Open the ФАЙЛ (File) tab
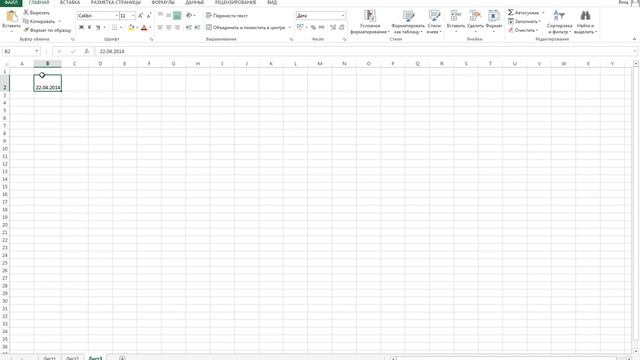 [11, 2]
